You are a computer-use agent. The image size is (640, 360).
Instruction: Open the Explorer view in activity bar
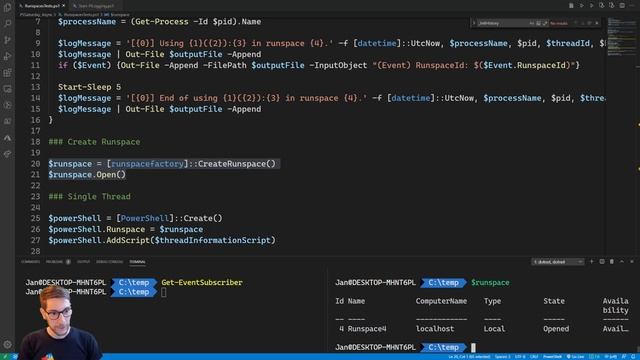point(7,7)
